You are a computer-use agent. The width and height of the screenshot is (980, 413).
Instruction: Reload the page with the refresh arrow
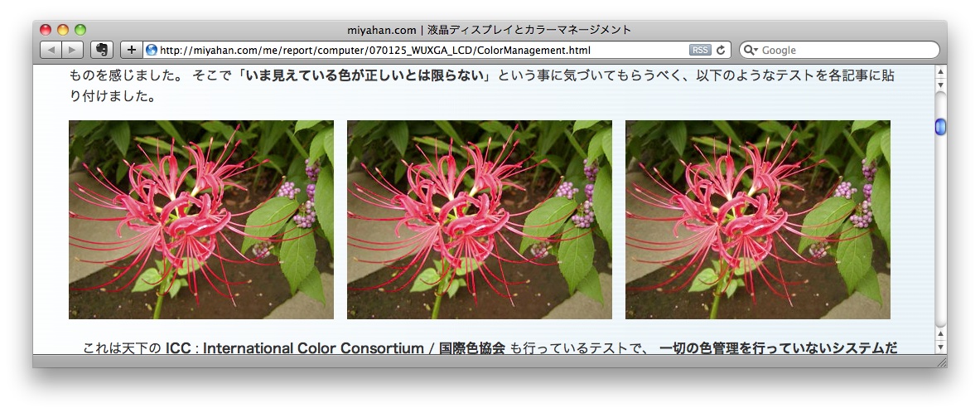coord(722,50)
